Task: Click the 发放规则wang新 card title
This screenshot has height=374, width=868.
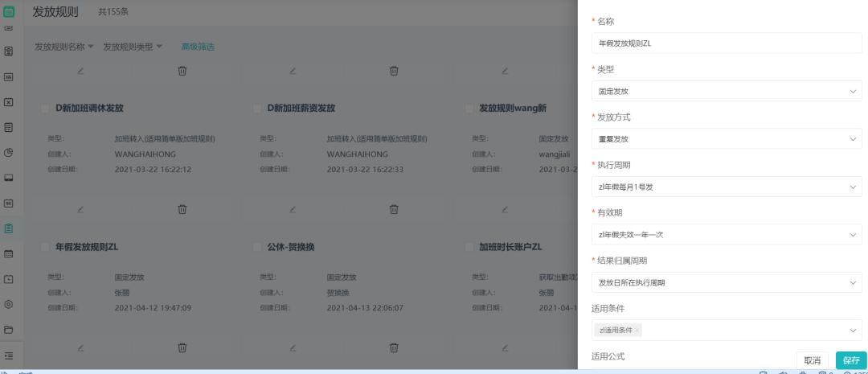Action: point(513,109)
